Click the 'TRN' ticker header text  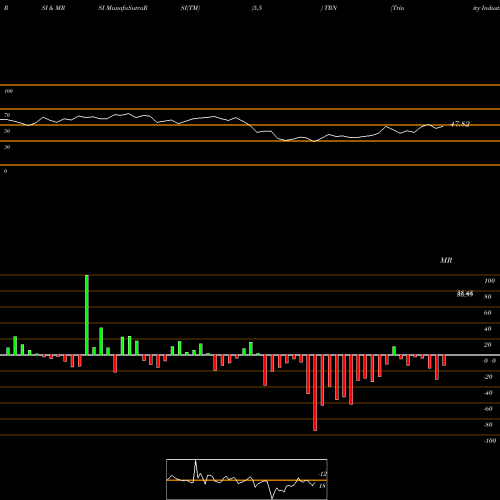click(x=330, y=8)
